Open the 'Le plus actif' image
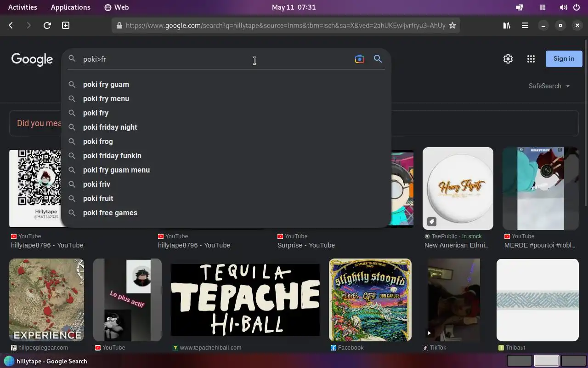This screenshot has width=588, height=368. (x=127, y=300)
